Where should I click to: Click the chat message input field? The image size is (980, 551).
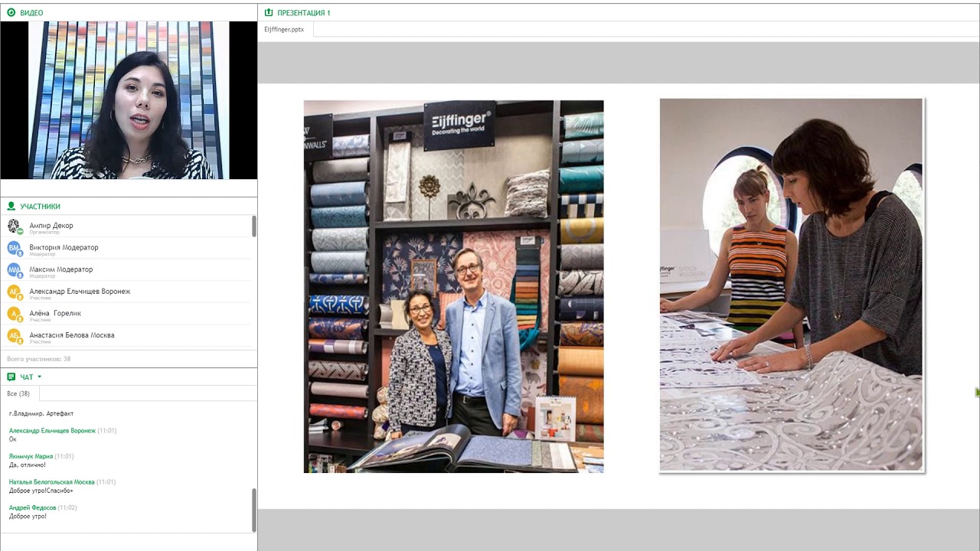tap(128, 542)
